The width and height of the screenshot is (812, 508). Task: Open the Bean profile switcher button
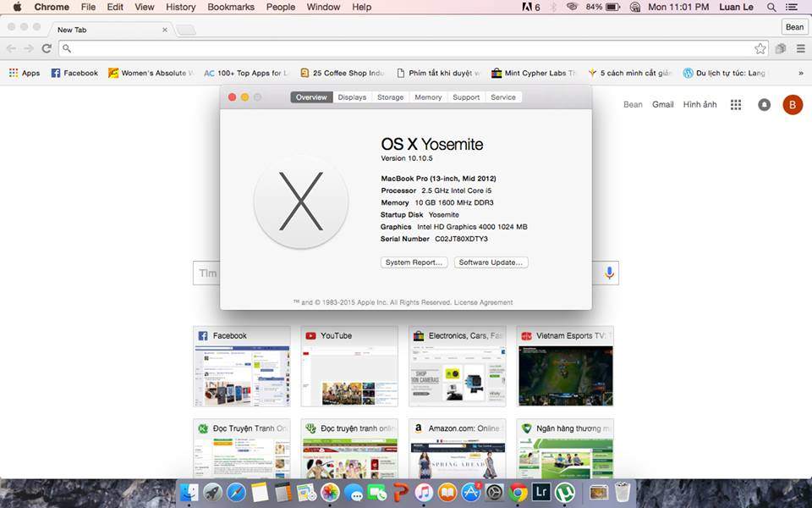click(794, 27)
